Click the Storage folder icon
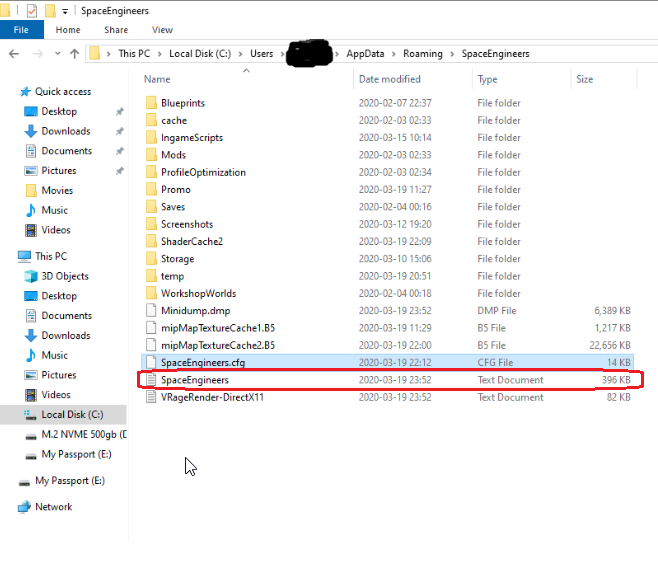 coord(151,259)
